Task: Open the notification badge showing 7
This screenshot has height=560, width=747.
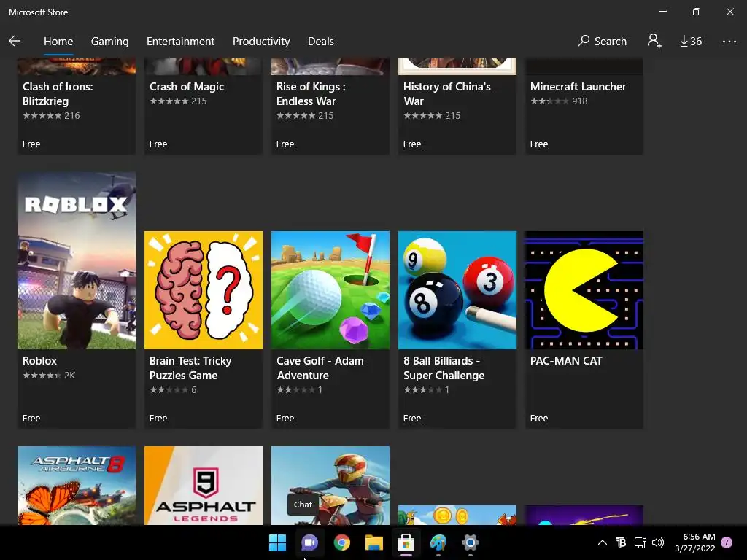Action: point(727,542)
